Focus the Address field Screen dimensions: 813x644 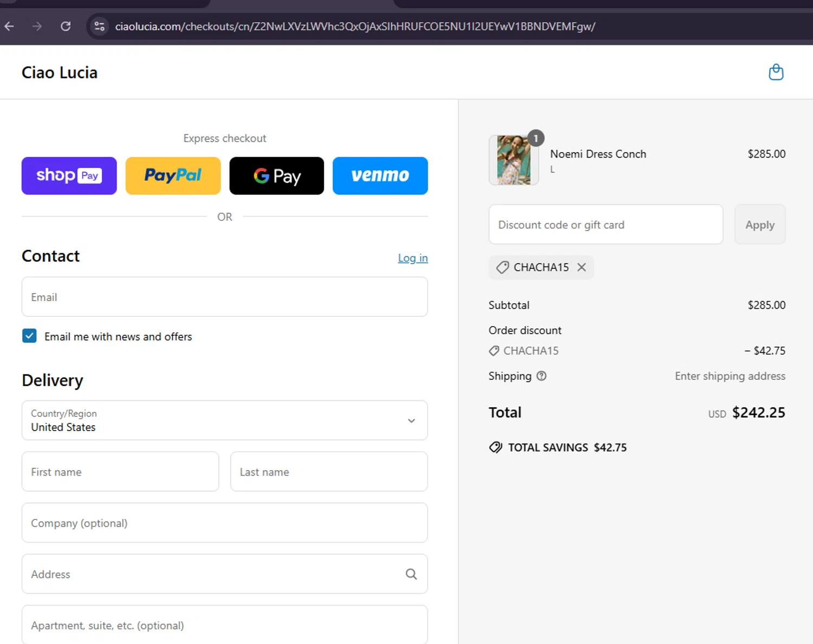coord(224,574)
